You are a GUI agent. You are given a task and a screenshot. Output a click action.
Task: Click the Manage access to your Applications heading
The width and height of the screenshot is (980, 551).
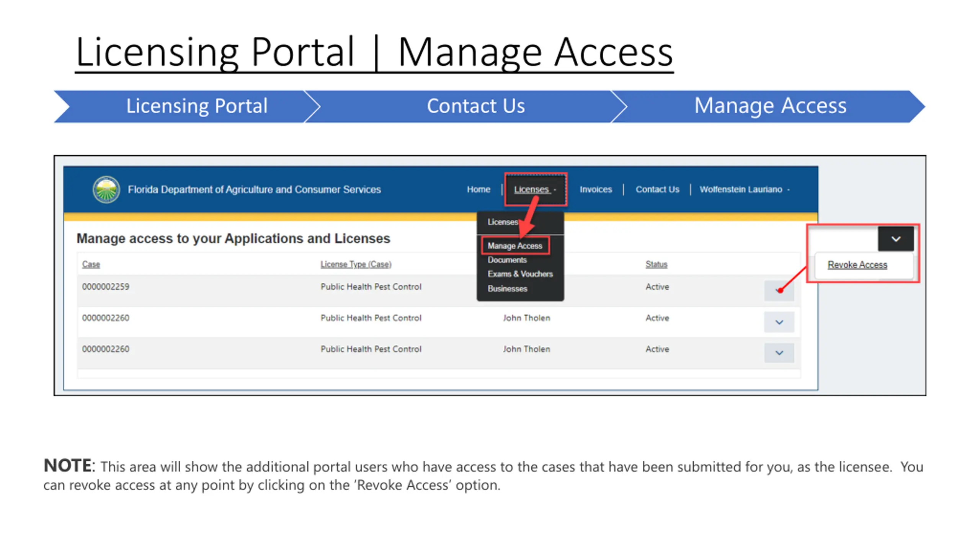tap(233, 238)
